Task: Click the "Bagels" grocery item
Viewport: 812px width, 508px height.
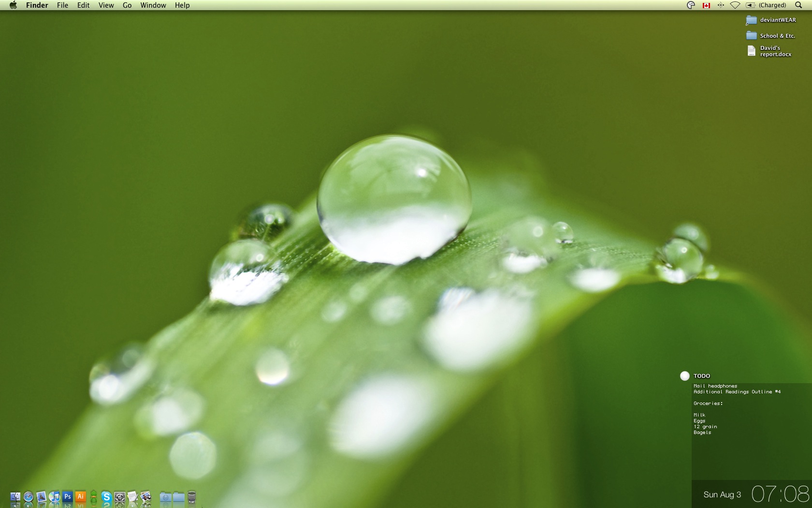Action: pyautogui.click(x=702, y=433)
